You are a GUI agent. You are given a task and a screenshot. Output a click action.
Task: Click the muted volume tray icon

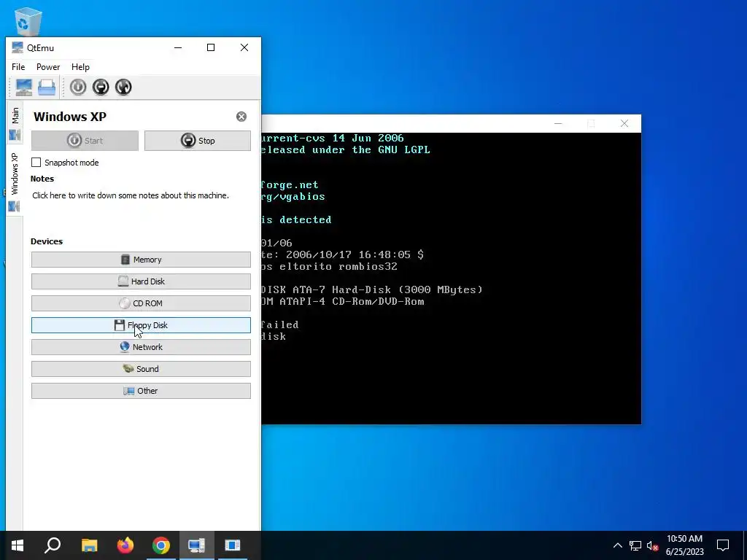click(x=652, y=545)
